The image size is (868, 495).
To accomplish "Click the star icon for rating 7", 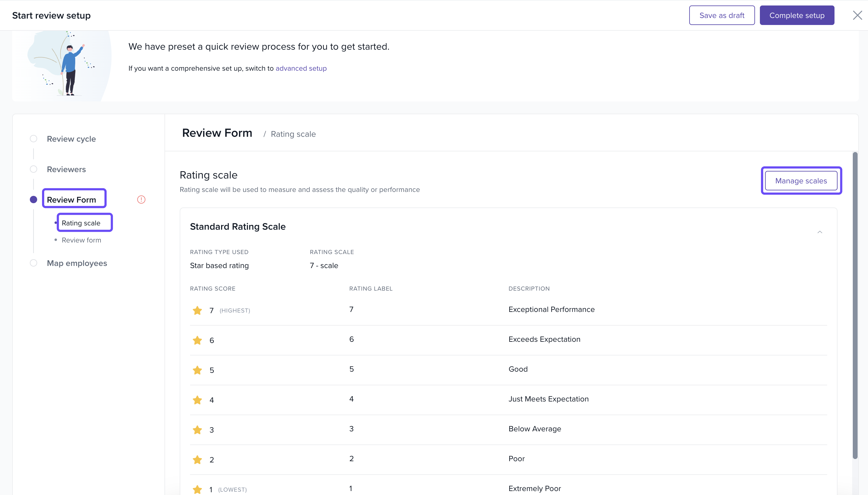I will (197, 310).
